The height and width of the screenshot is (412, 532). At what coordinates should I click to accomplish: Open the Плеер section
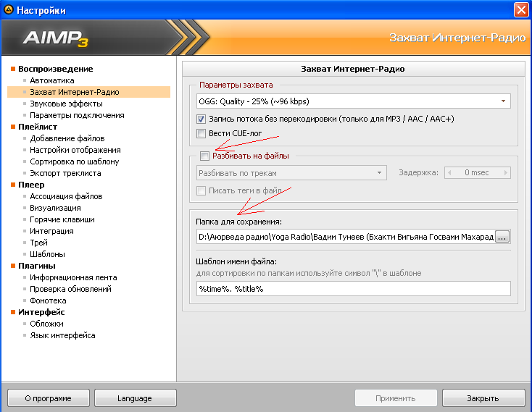[31, 185]
